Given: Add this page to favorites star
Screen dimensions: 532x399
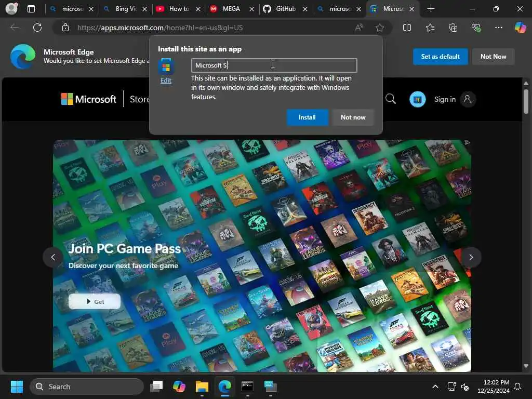Looking at the screenshot, I should [x=380, y=28].
